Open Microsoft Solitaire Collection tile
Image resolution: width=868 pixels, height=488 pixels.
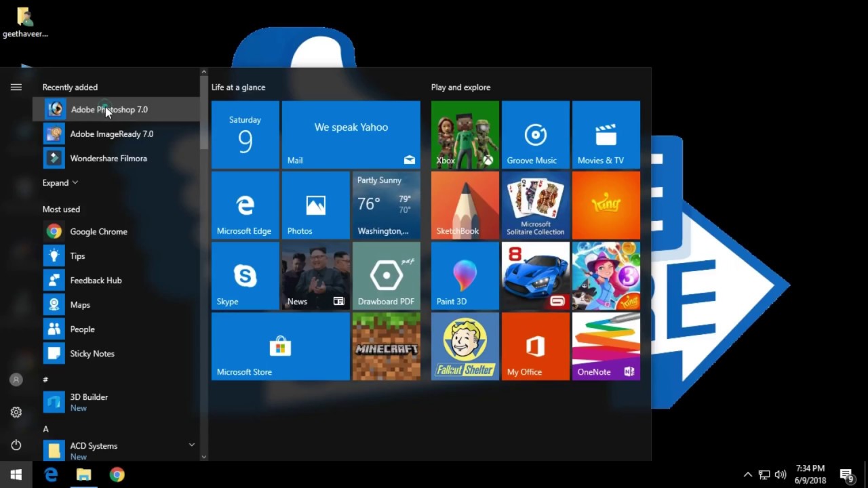pos(536,205)
